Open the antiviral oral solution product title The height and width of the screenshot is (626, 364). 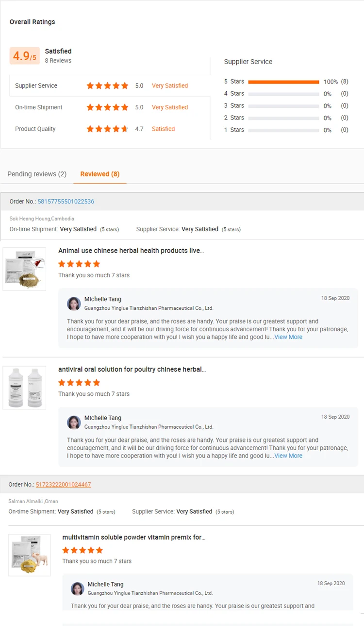pyautogui.click(x=132, y=370)
